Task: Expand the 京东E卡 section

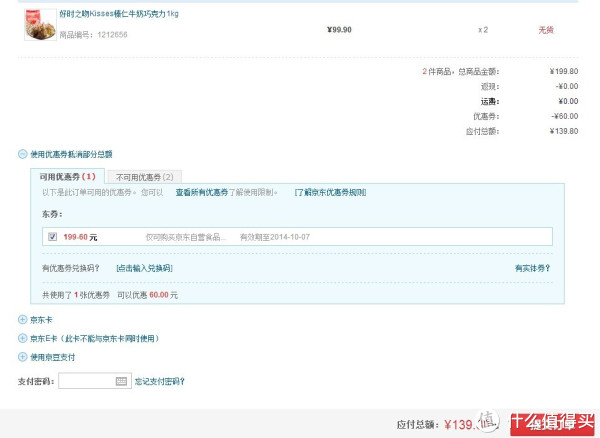Action: (x=23, y=338)
